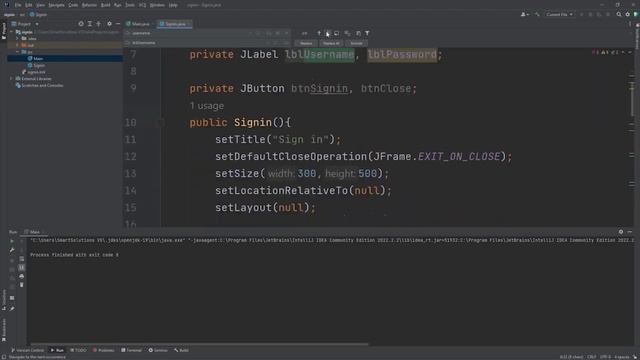
Task: Open the Current File run configuration dropdown
Action: click(x=559, y=15)
